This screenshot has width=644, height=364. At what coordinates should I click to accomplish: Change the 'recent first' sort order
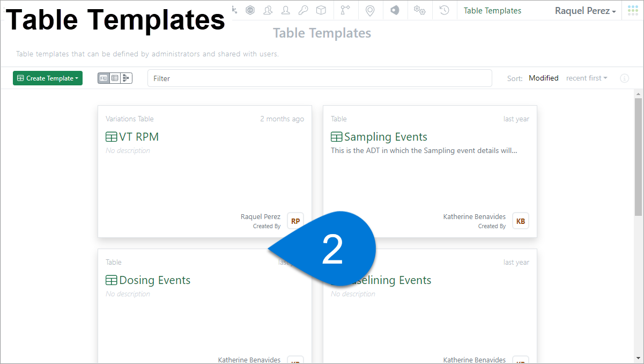tap(587, 78)
